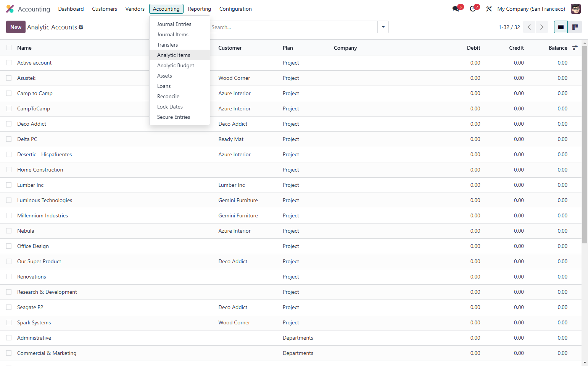Open the company switcher My Company
588x366 pixels.
tap(531, 9)
